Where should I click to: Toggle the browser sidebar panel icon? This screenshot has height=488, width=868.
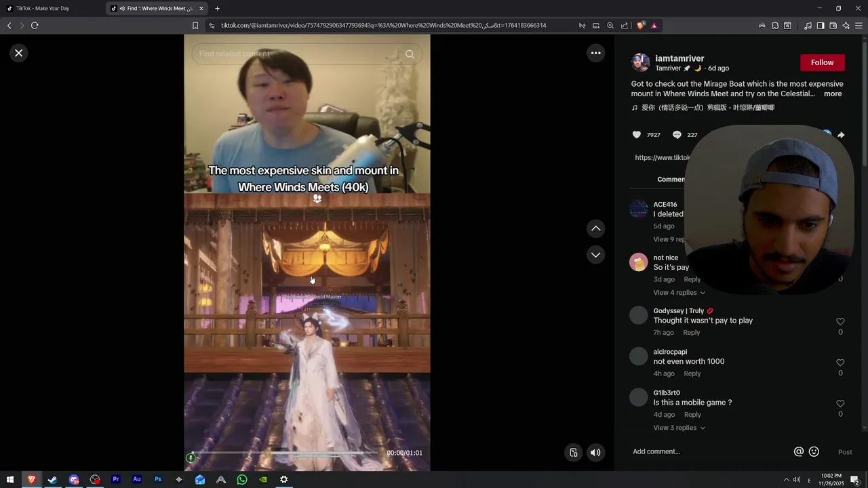[821, 25]
